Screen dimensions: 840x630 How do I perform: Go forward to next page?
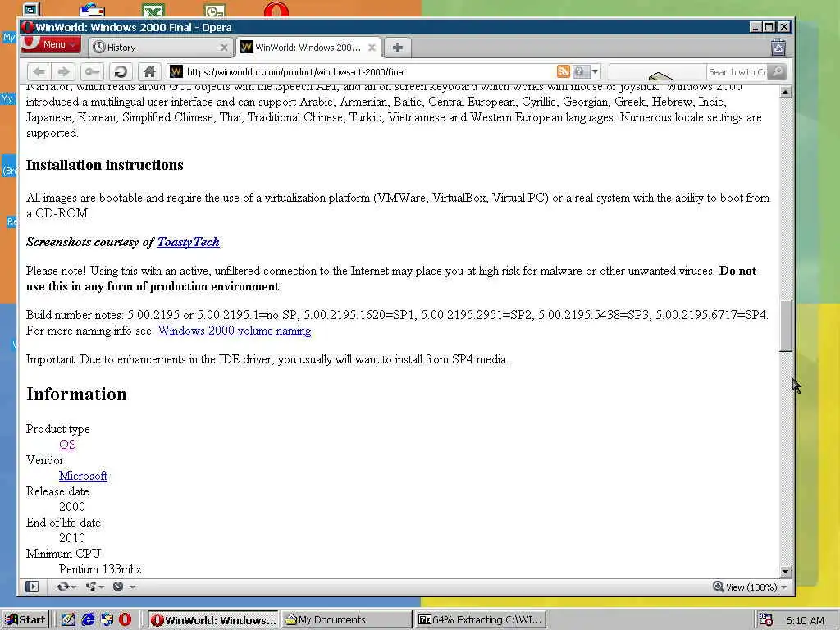[63, 72]
